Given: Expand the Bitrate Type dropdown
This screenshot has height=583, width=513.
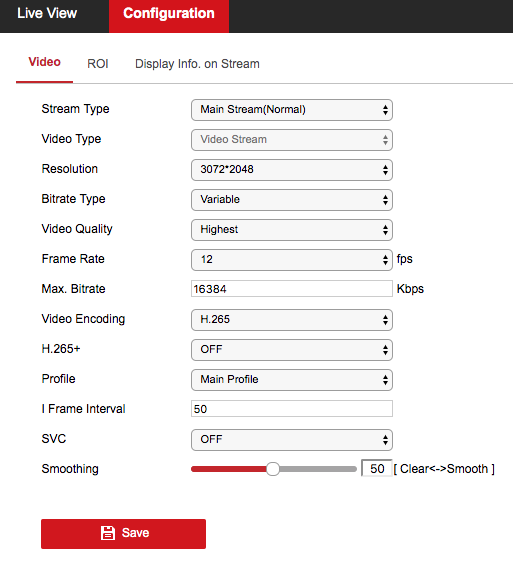Looking at the screenshot, I should pyautogui.click(x=292, y=200).
